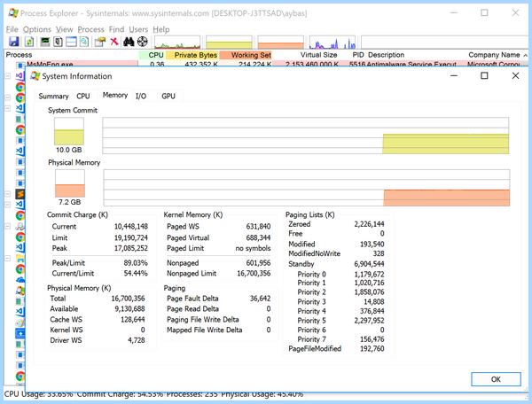Click the Physical Memory 7.2 GB gauge

pos(70,183)
